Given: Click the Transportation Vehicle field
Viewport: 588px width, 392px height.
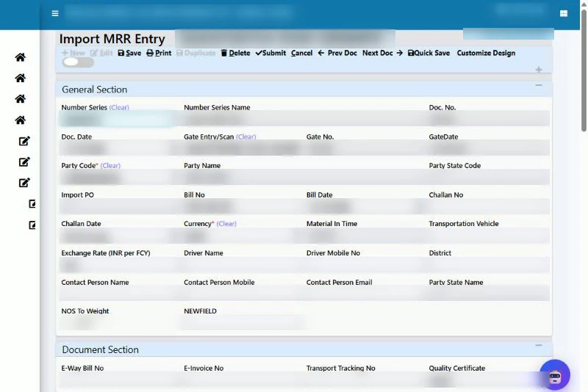Looking at the screenshot, I should (488, 236).
